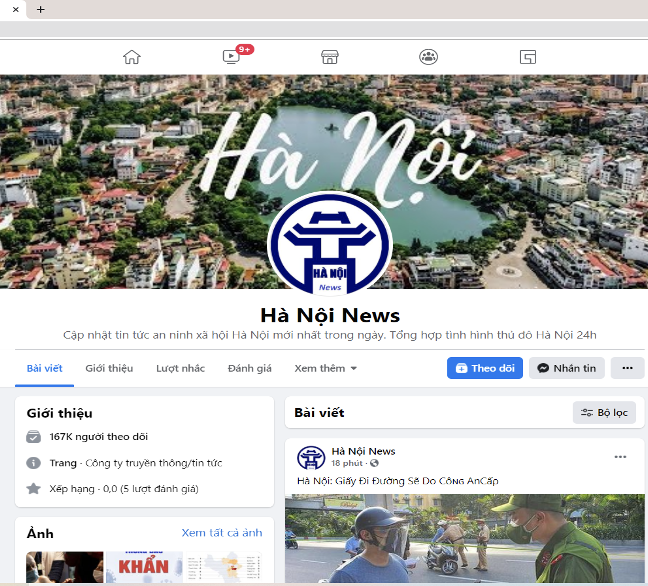Open the KHẨN photo thumbnail
The width and height of the screenshot is (648, 586).
pyautogui.click(x=144, y=566)
